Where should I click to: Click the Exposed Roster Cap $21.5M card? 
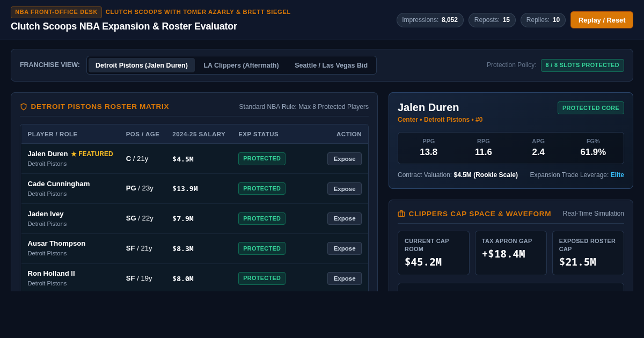(x=588, y=253)
